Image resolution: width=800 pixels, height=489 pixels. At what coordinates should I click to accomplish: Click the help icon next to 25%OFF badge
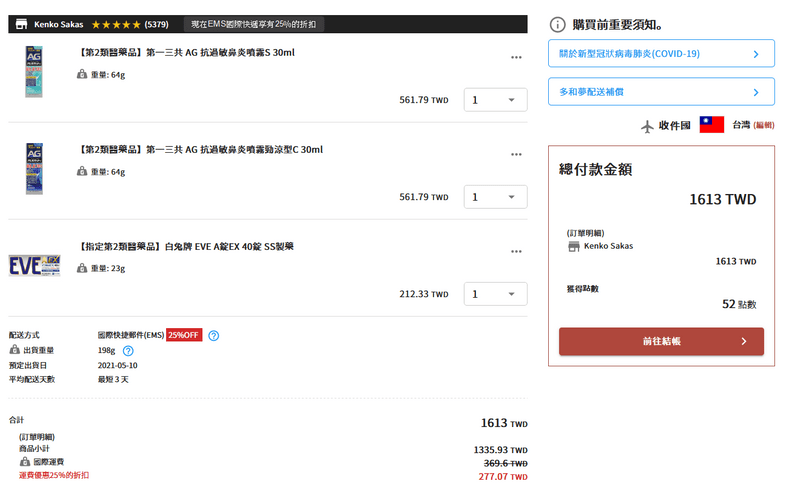coord(214,335)
